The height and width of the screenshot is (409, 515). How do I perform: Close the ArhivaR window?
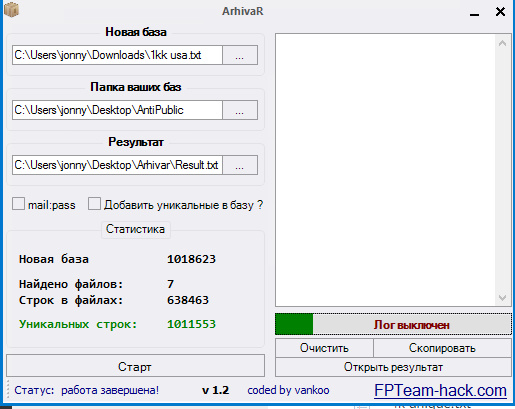tap(500, 12)
